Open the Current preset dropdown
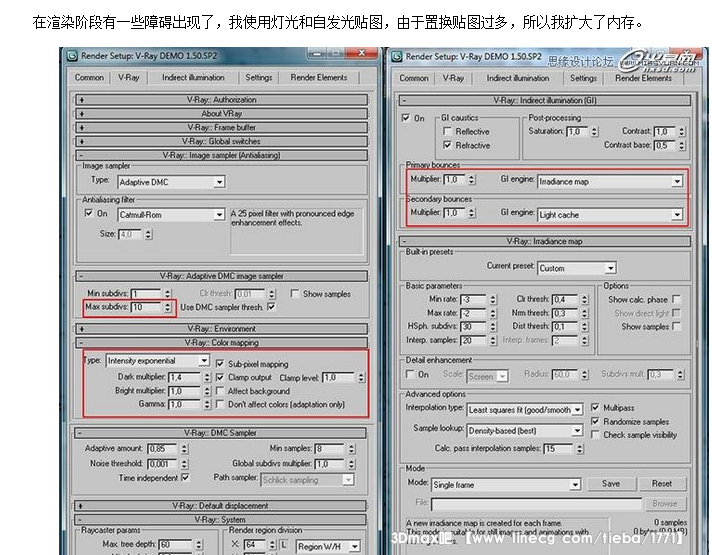 click(577, 268)
